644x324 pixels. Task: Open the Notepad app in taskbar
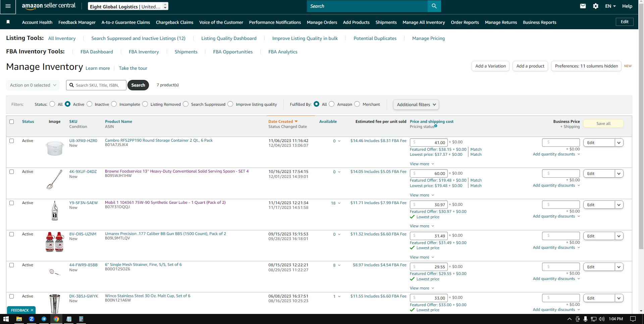(69, 319)
